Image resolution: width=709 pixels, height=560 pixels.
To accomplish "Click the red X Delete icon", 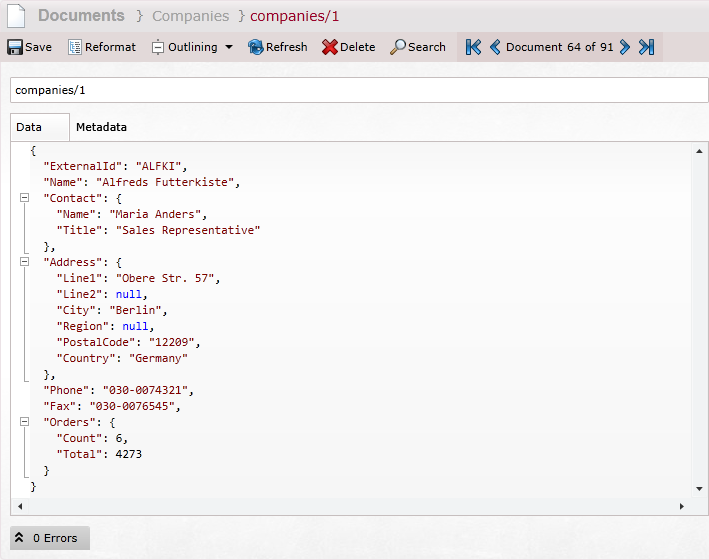I will click(x=330, y=47).
